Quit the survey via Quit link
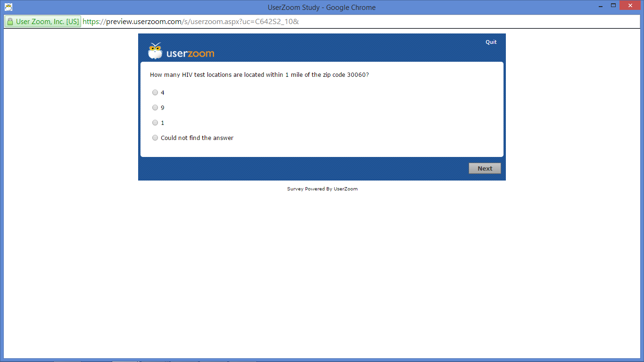The height and width of the screenshot is (362, 644). (491, 42)
